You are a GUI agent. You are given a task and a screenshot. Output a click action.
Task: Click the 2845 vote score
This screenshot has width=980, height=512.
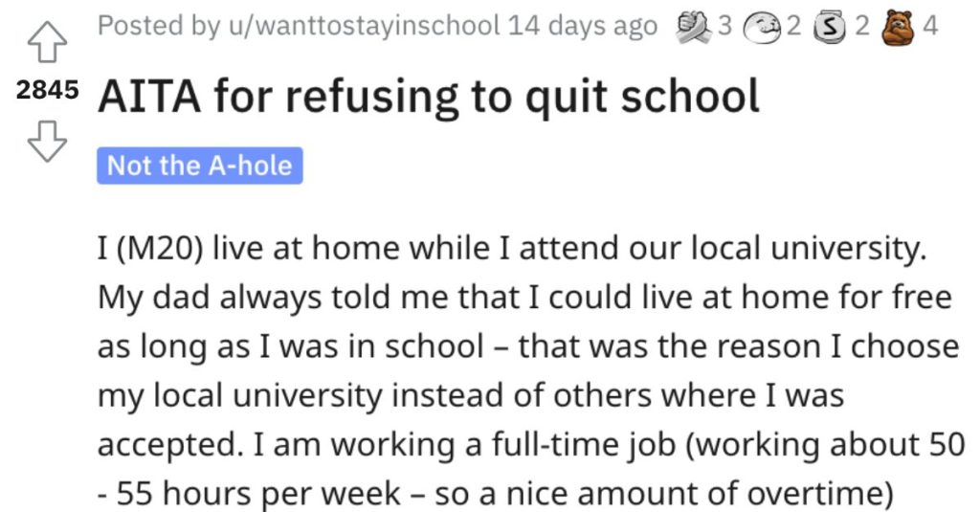coord(48,90)
